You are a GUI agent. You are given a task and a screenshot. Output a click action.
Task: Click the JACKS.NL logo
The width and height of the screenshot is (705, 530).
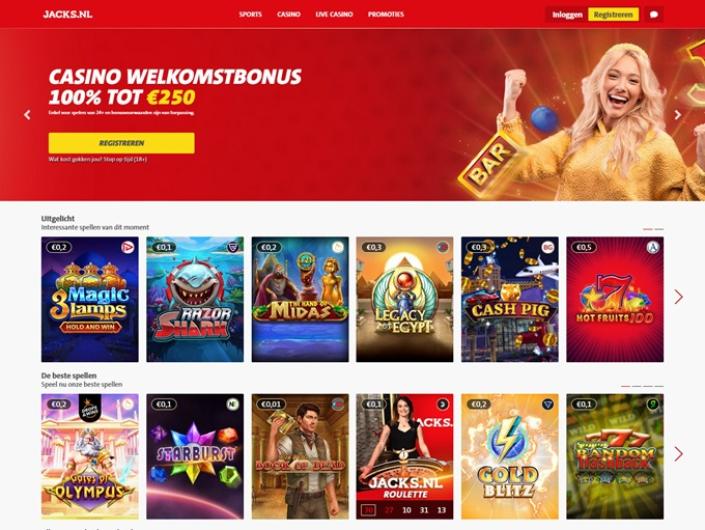tap(68, 14)
